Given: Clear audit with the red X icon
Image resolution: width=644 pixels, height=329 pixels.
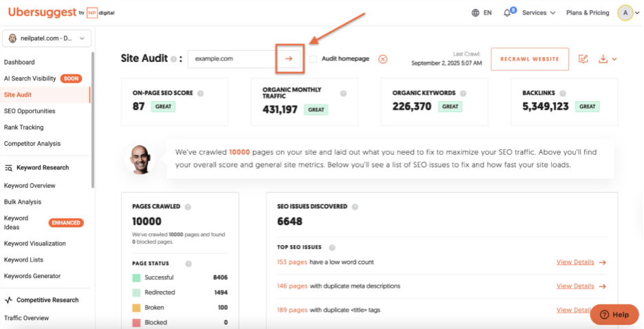Looking at the screenshot, I should pos(383,59).
